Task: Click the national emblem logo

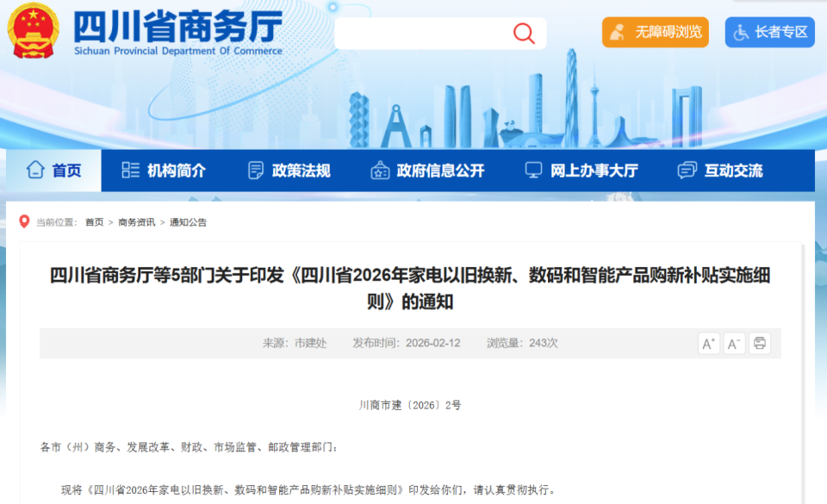Action: tap(33, 32)
